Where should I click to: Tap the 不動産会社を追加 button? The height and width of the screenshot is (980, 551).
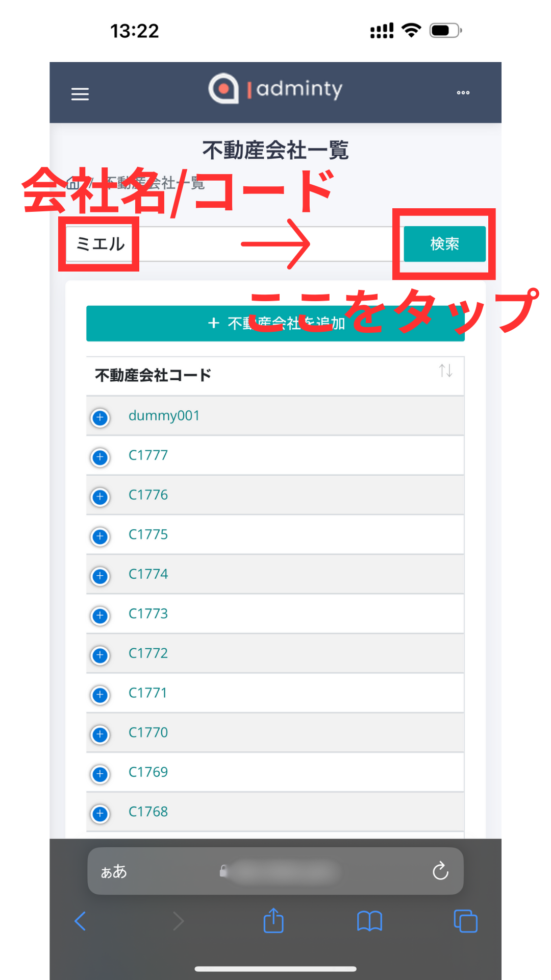(275, 323)
